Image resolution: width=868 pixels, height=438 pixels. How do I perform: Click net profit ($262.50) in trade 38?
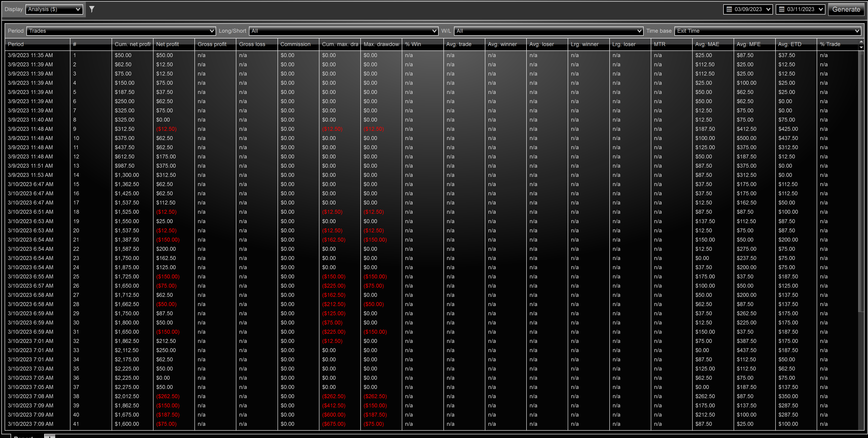[x=168, y=396]
